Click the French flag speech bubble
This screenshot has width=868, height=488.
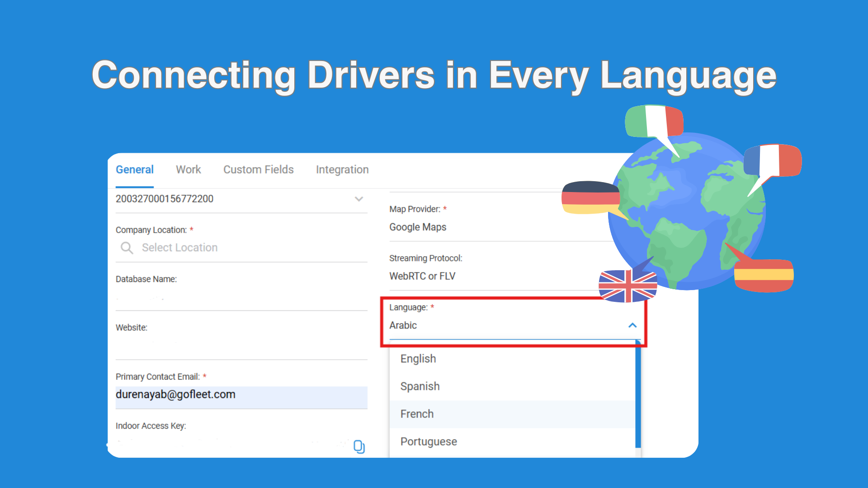(773, 160)
